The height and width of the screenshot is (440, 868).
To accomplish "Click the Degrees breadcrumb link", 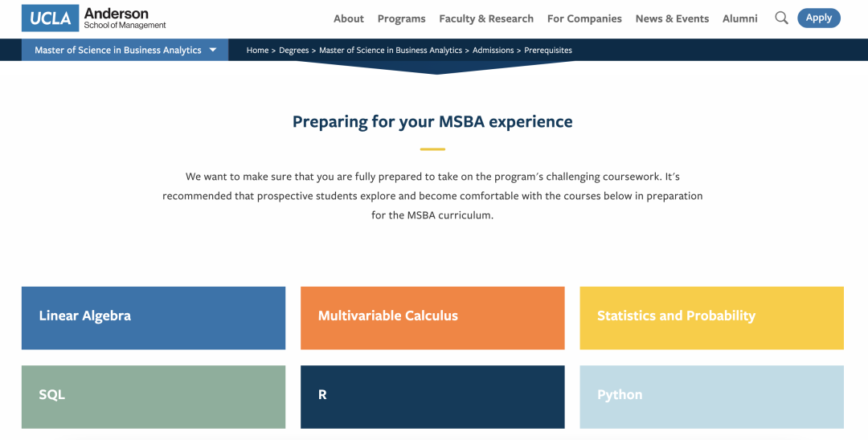I will coord(294,50).
